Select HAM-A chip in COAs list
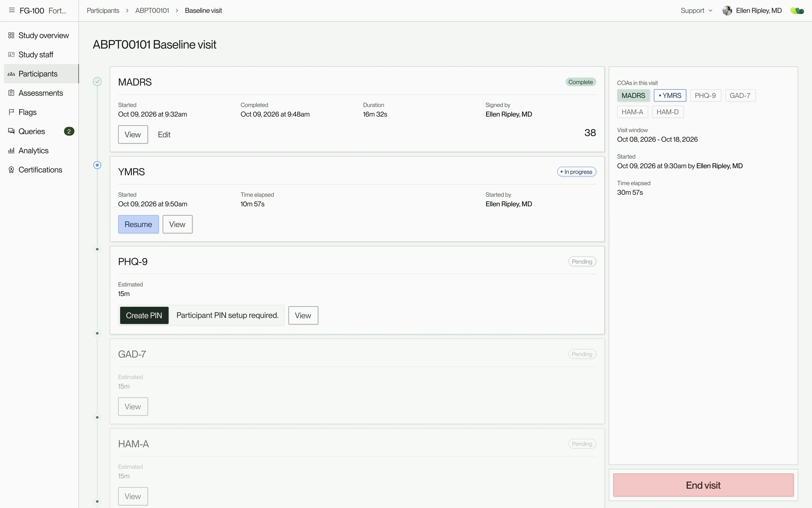The width and height of the screenshot is (812, 508). tap(632, 112)
